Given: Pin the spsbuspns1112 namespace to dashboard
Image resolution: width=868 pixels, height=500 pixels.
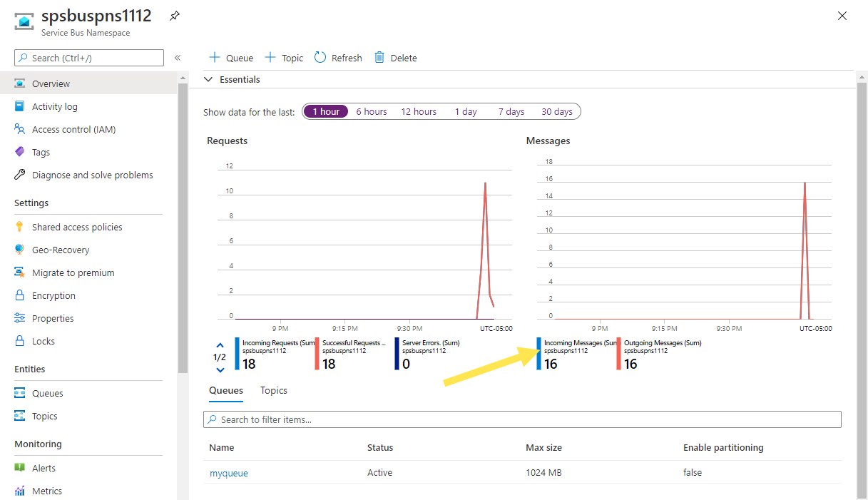Looking at the screenshot, I should point(174,16).
